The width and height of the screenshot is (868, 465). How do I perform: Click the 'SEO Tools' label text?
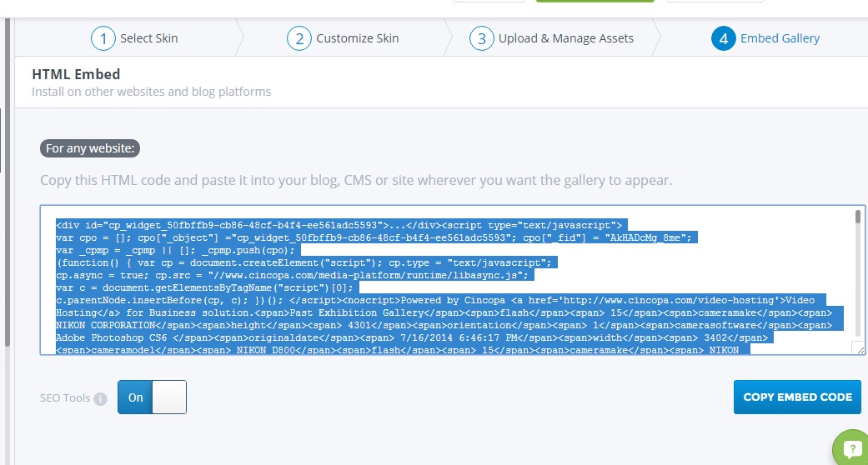tap(65, 397)
